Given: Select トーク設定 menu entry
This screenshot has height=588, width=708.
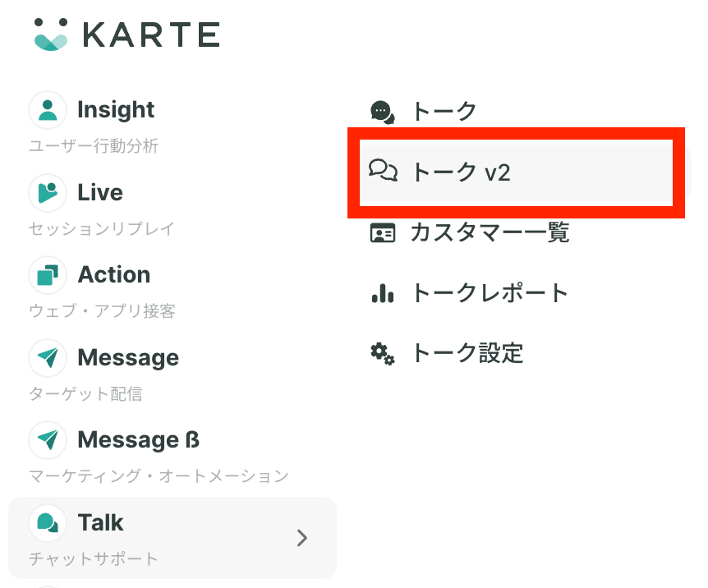Looking at the screenshot, I should coord(467,353).
